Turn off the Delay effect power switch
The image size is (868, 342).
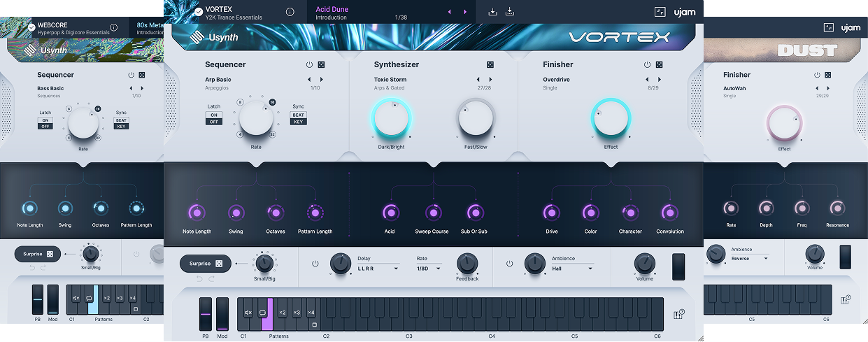coord(315,264)
